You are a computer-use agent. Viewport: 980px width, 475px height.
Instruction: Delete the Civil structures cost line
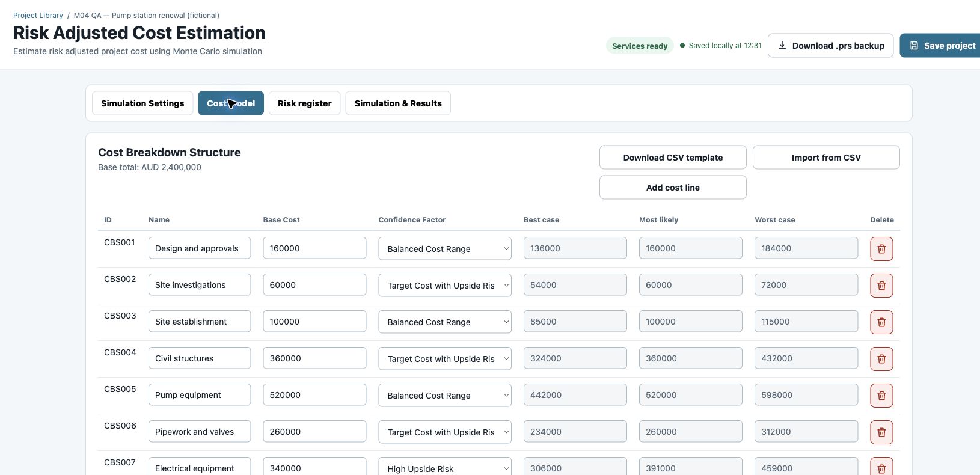point(881,359)
